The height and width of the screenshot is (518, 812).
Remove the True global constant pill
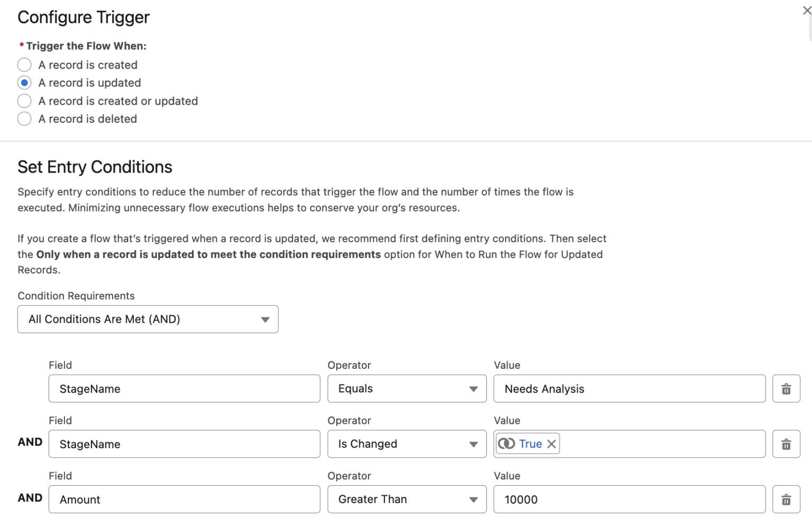coord(551,443)
